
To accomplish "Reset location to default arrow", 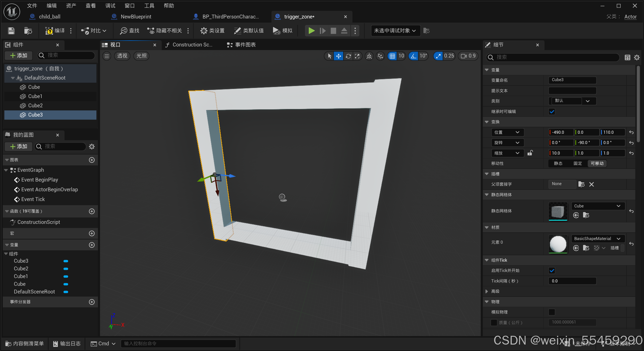I will click(x=631, y=132).
